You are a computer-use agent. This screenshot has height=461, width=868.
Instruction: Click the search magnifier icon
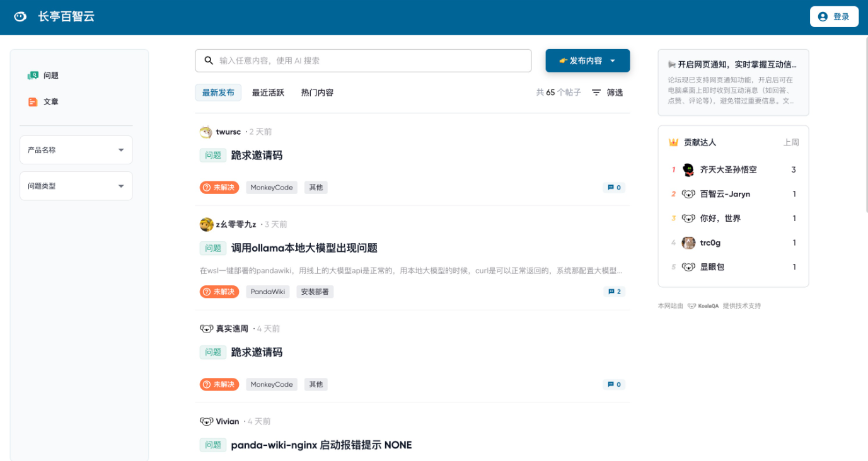pyautogui.click(x=209, y=60)
